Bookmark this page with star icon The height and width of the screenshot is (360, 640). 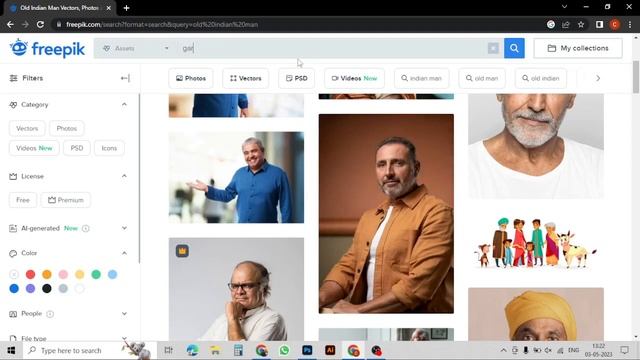point(581,24)
